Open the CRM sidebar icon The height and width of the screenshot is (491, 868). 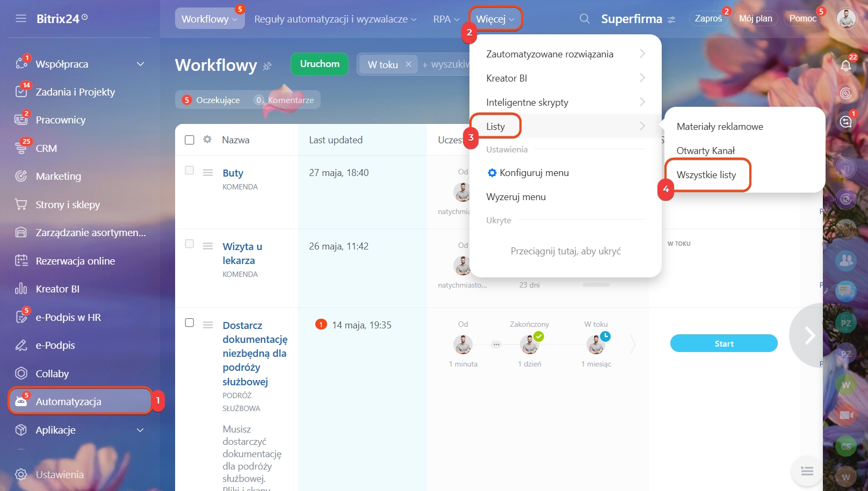click(x=21, y=148)
